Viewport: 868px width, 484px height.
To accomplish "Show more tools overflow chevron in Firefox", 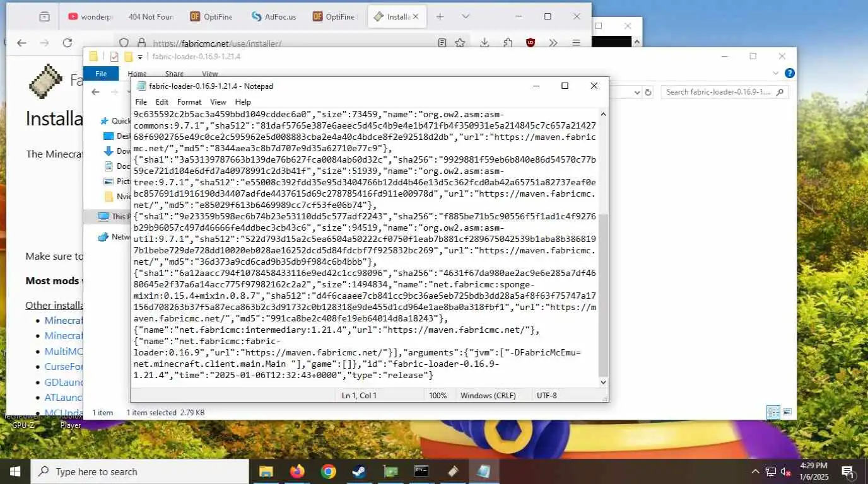I will coord(553,43).
